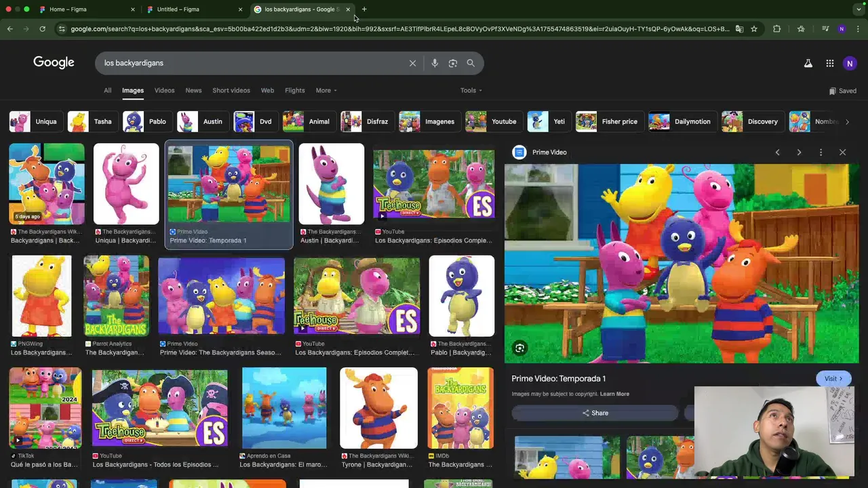
Task: Click translate page icon in address bar
Action: coord(739,29)
